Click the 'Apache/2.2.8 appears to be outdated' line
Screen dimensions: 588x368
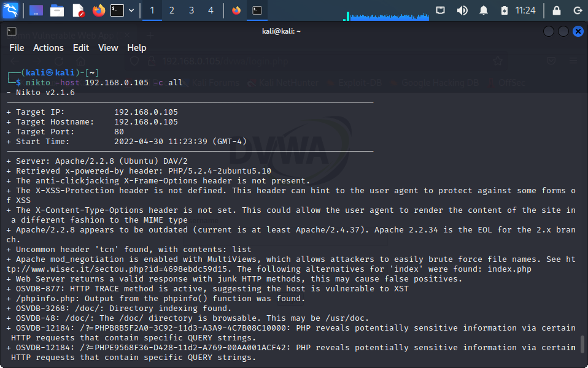291,234
